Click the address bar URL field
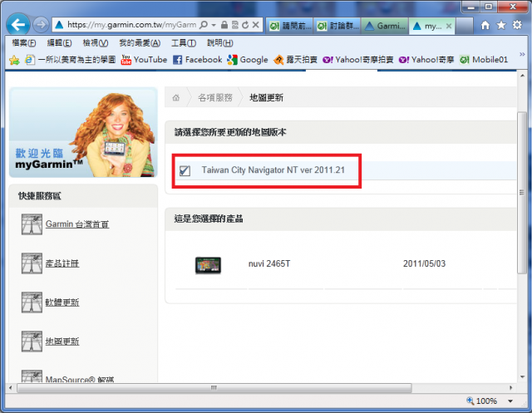The height and width of the screenshot is (413, 532). click(x=131, y=25)
